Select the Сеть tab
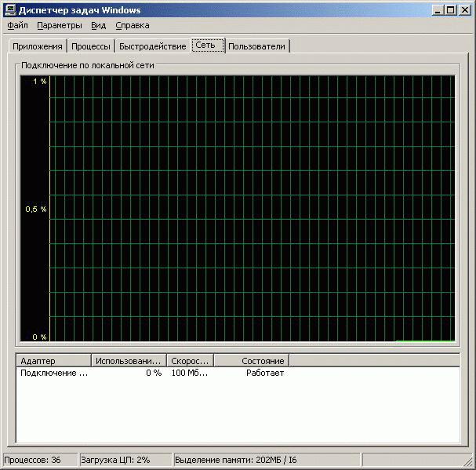 point(208,46)
